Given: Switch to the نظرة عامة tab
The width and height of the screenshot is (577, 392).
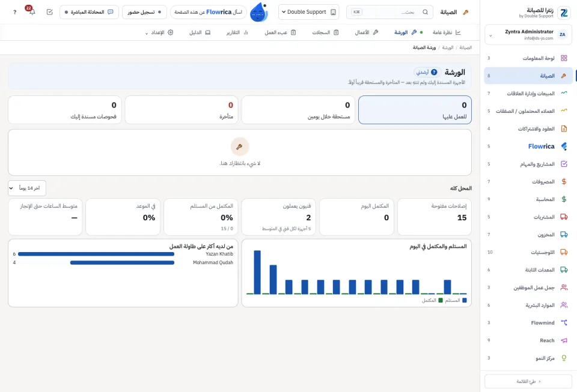Looking at the screenshot, I should tap(447, 32).
